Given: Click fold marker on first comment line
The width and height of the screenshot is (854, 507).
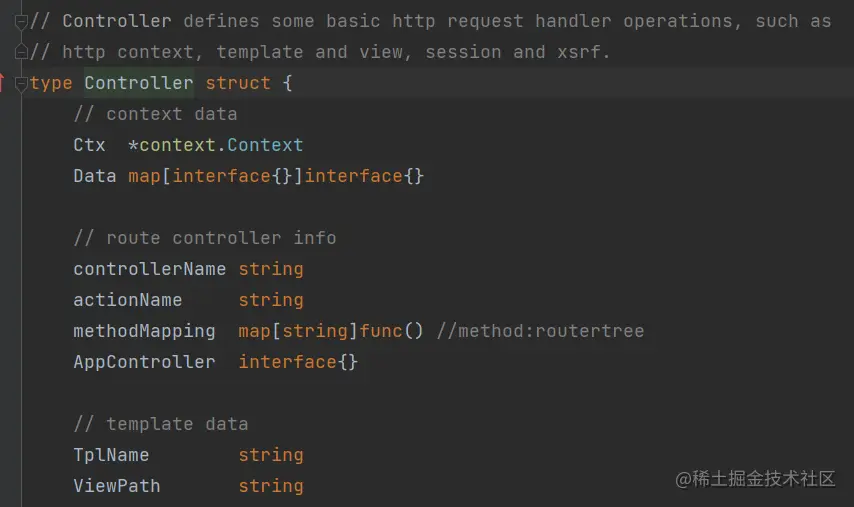Looking at the screenshot, I should (x=21, y=21).
